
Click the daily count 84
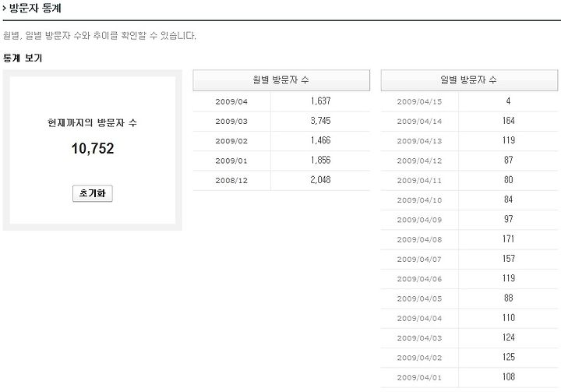(508, 200)
